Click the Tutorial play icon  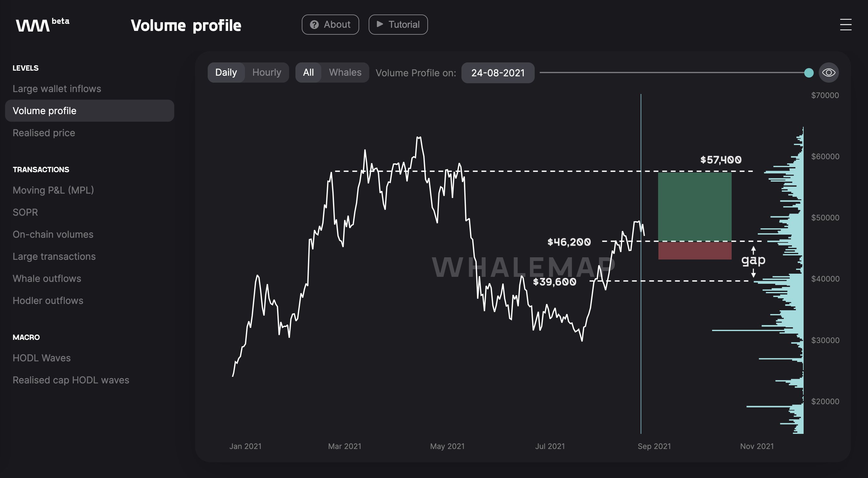(x=380, y=24)
